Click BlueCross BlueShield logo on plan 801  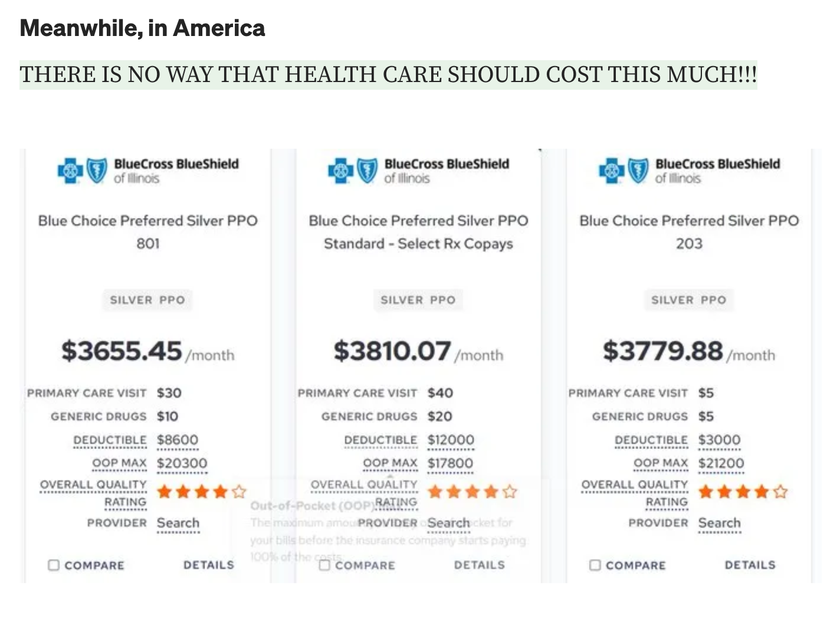click(x=147, y=171)
